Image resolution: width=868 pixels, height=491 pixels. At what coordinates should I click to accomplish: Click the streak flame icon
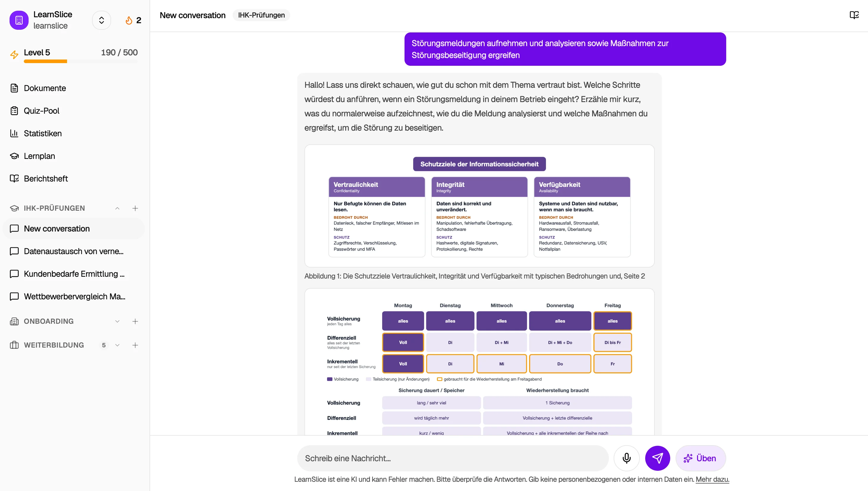[x=129, y=20]
